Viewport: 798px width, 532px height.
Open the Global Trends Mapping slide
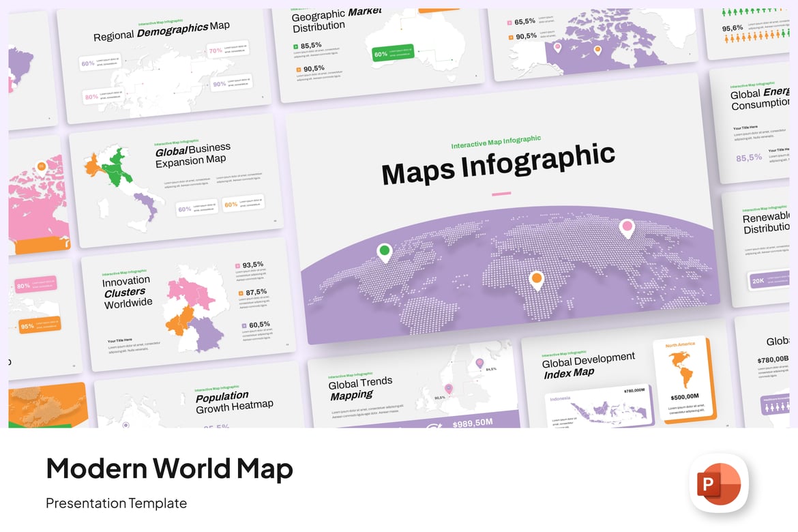pyautogui.click(x=413, y=385)
